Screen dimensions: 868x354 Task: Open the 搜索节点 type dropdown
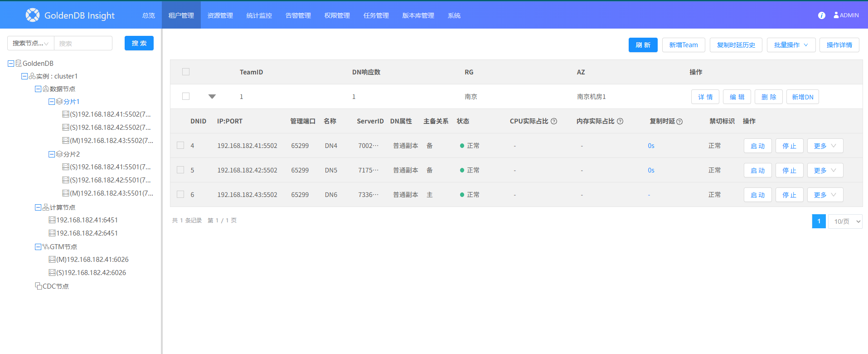[x=30, y=43]
